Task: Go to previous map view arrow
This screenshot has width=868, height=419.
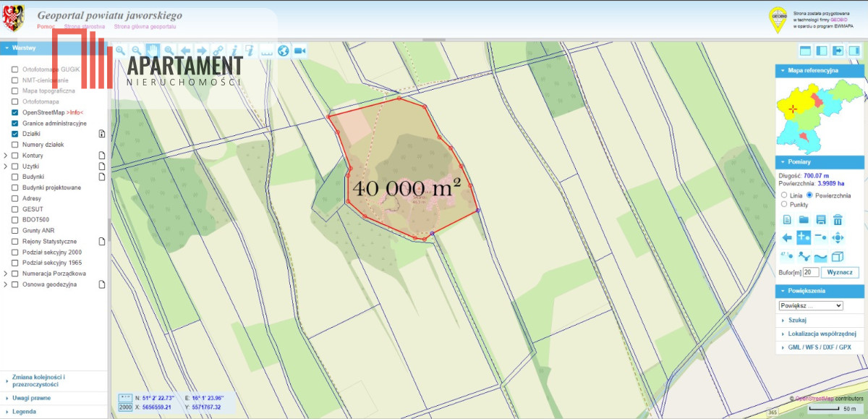Action: pos(185,51)
